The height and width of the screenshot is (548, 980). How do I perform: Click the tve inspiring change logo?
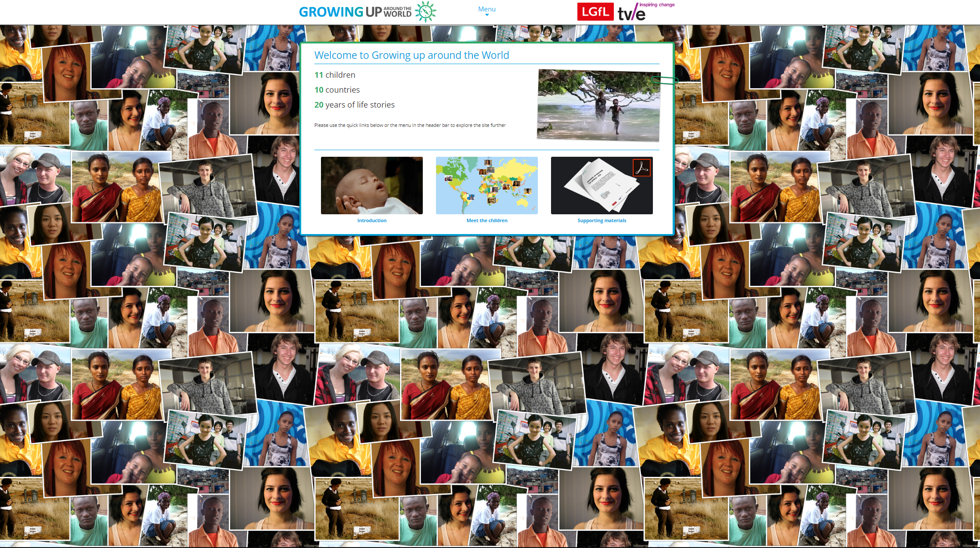click(646, 12)
